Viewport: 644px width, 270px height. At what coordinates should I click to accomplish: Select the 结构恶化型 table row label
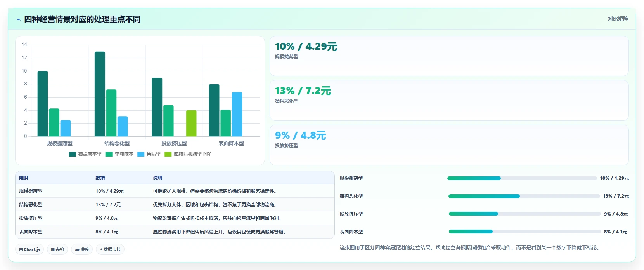click(x=31, y=205)
